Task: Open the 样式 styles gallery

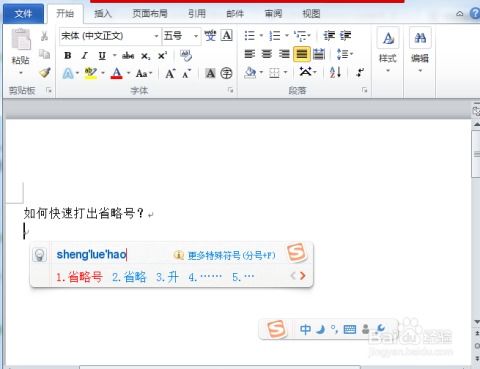Action: click(x=388, y=51)
